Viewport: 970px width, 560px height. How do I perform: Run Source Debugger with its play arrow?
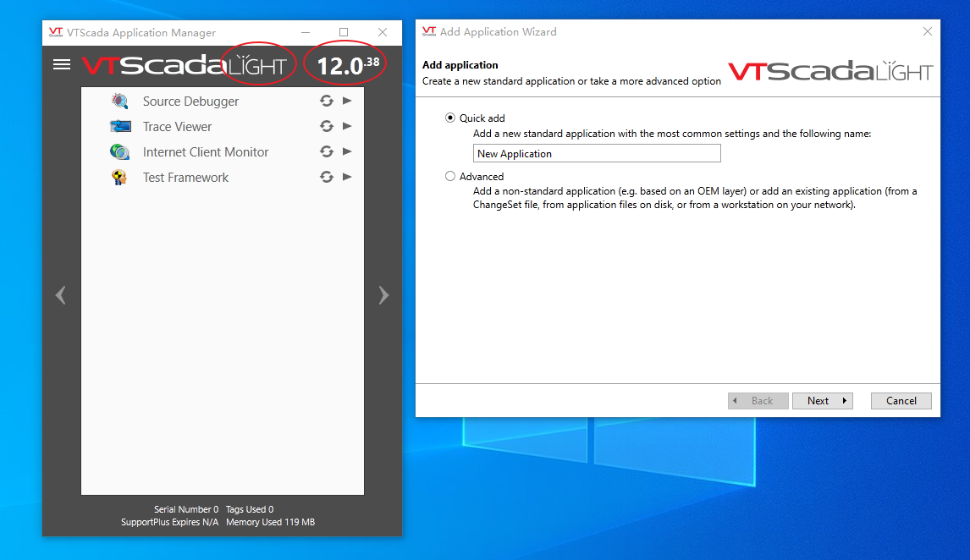pos(347,101)
